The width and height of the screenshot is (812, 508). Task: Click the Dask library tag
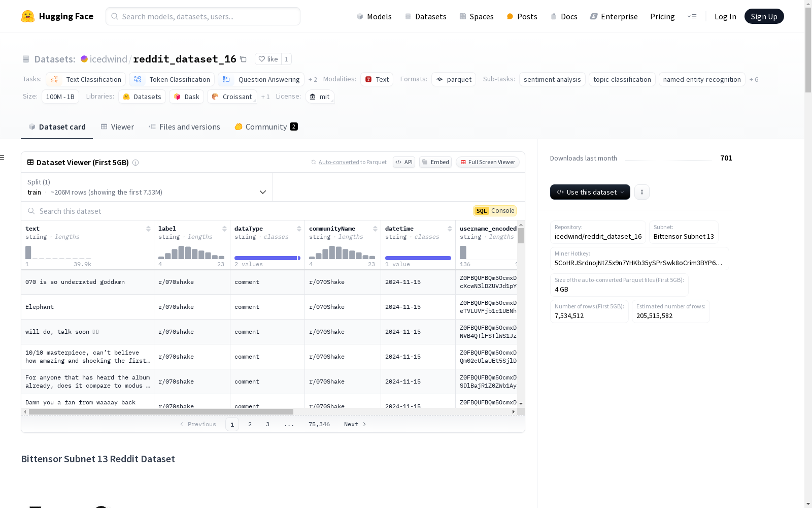tap(186, 97)
